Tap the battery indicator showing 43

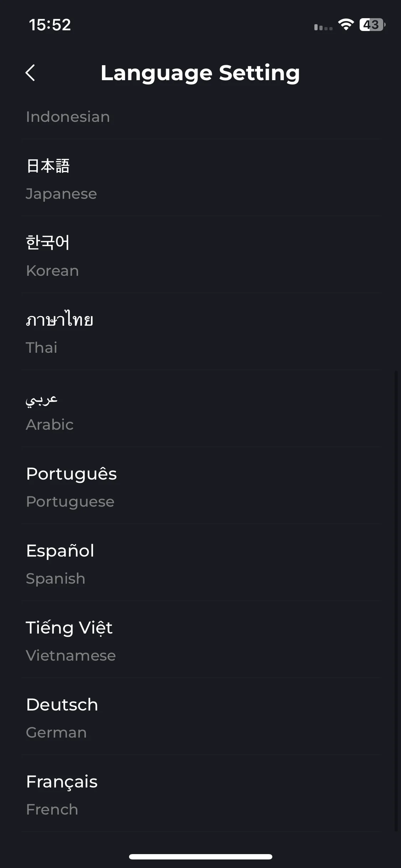(372, 25)
